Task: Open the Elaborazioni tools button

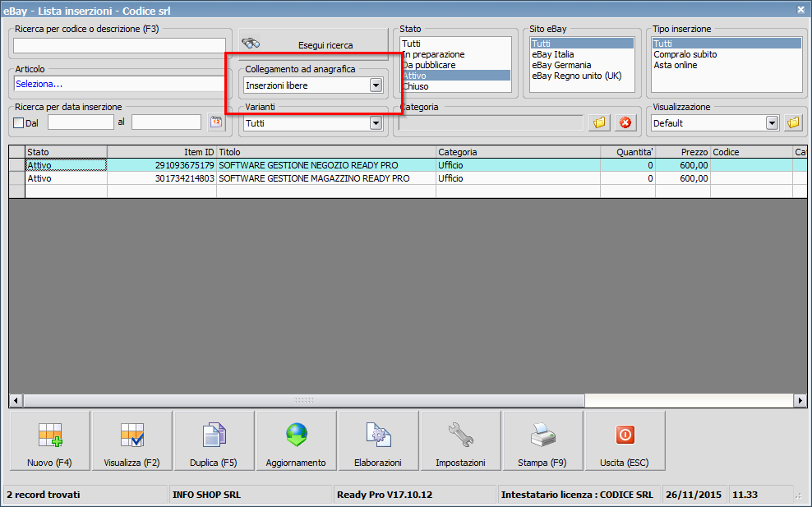Action: [x=378, y=440]
